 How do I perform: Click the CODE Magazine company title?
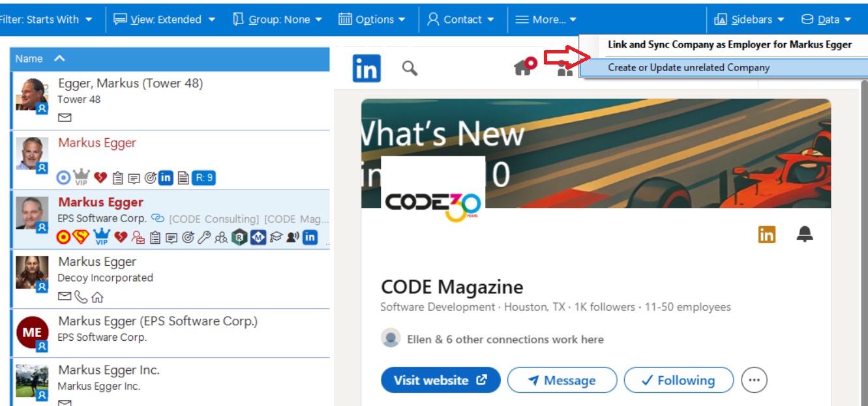coord(452,287)
